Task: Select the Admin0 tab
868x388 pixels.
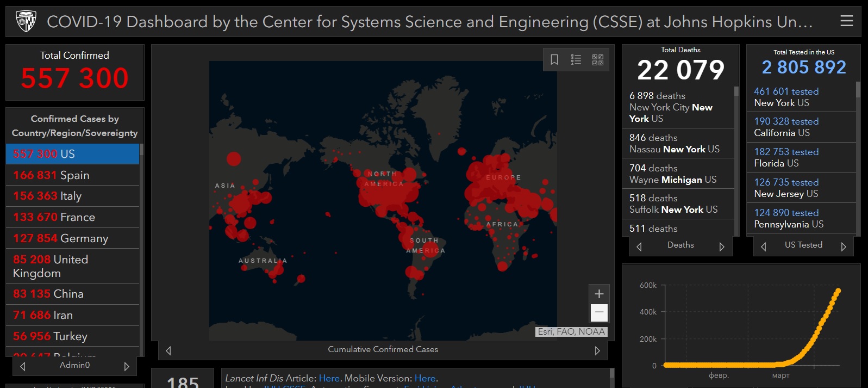Action: point(74,365)
